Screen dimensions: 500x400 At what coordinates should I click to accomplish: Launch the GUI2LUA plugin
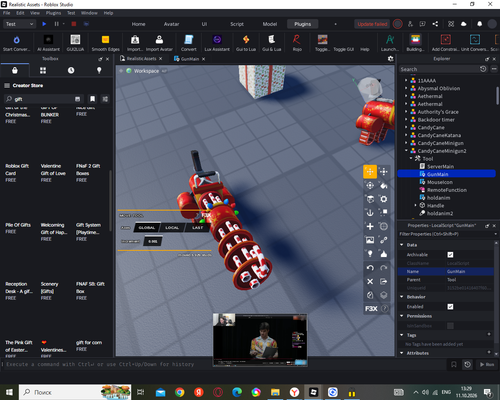click(x=75, y=40)
